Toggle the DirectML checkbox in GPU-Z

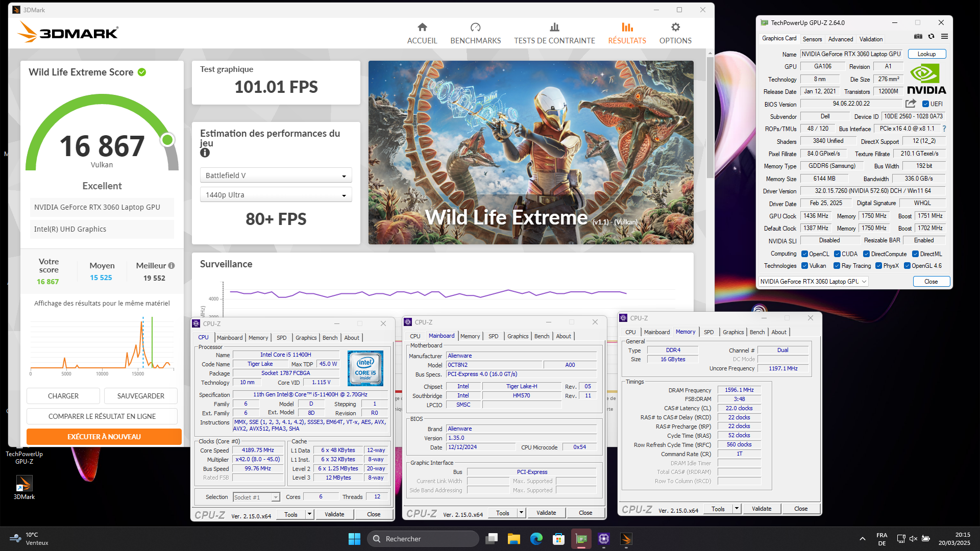pyautogui.click(x=915, y=254)
